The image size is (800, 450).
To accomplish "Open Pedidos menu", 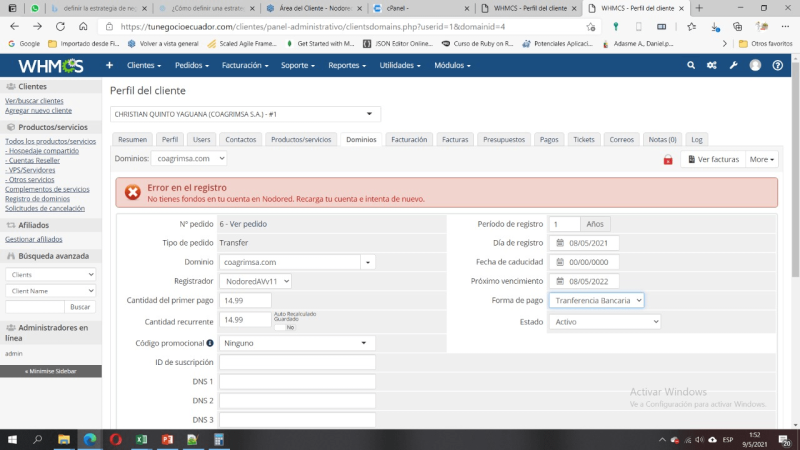I will tap(192, 65).
